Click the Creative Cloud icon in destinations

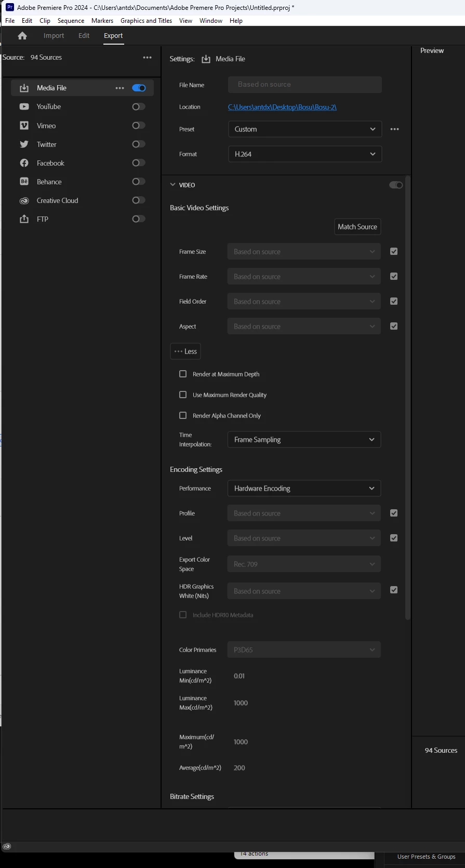(x=24, y=200)
